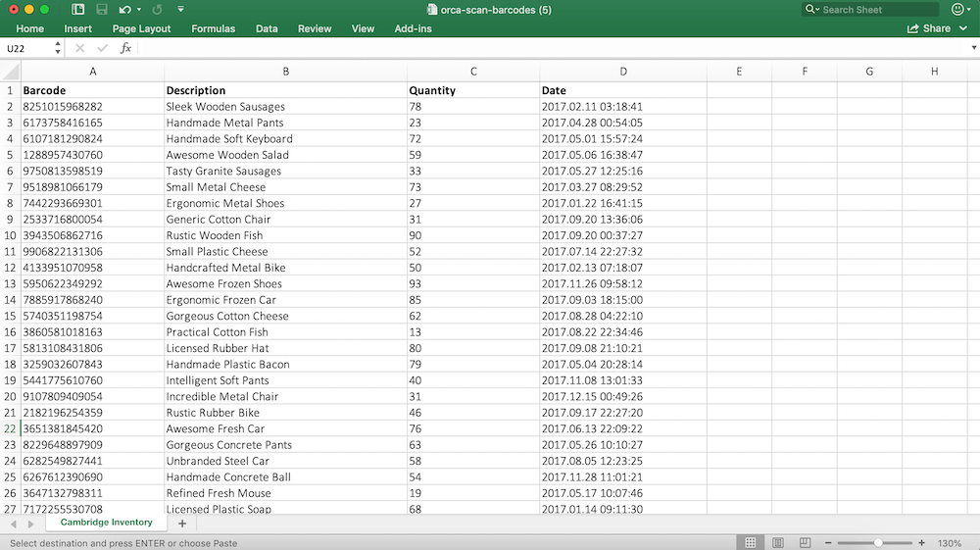Adjust the zoom slider in status bar
The height and width of the screenshot is (550, 980).
tap(879, 542)
